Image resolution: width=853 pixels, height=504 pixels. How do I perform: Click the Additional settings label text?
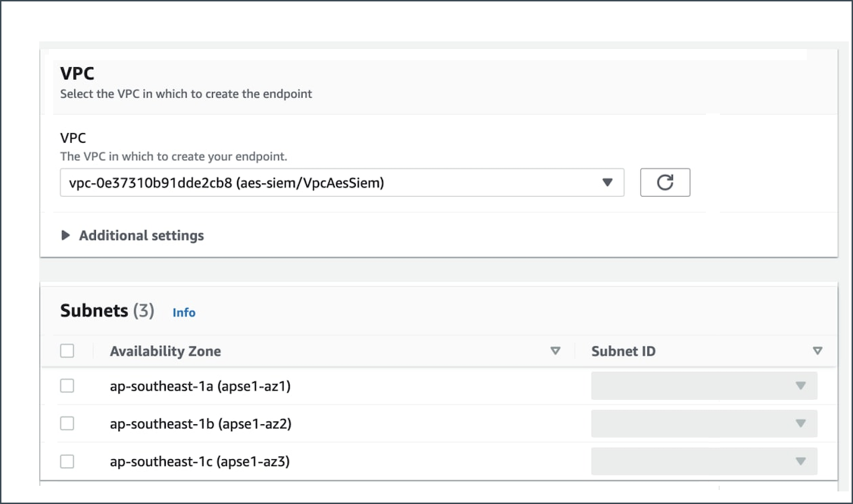tap(141, 235)
